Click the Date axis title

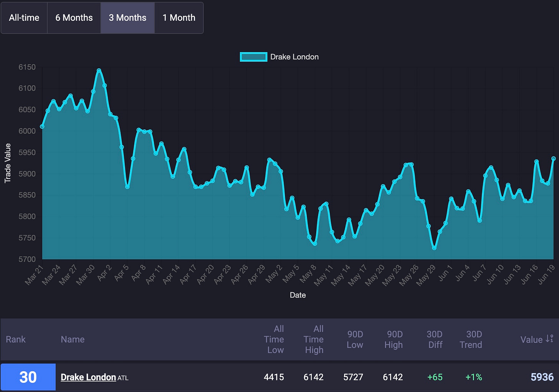point(298,295)
